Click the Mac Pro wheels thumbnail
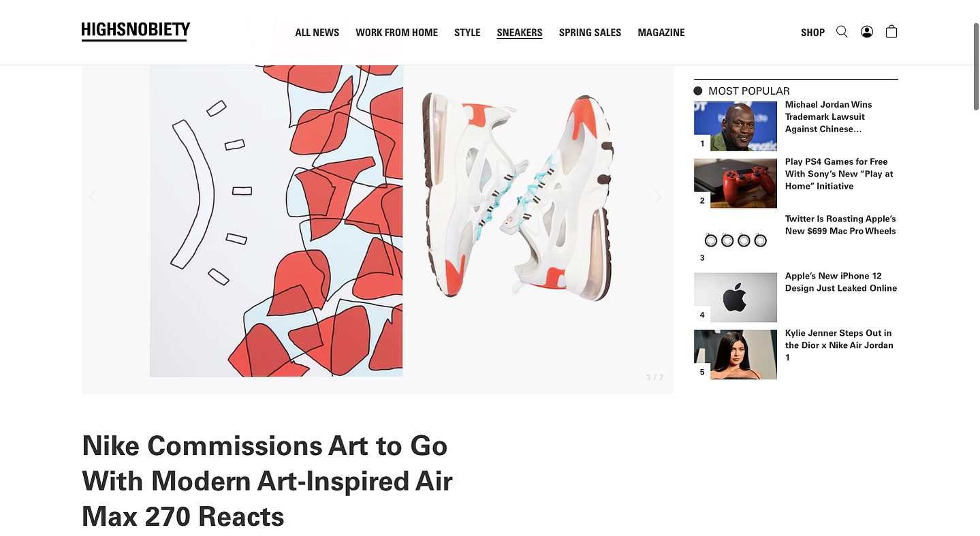This screenshot has width=980, height=536. point(736,240)
